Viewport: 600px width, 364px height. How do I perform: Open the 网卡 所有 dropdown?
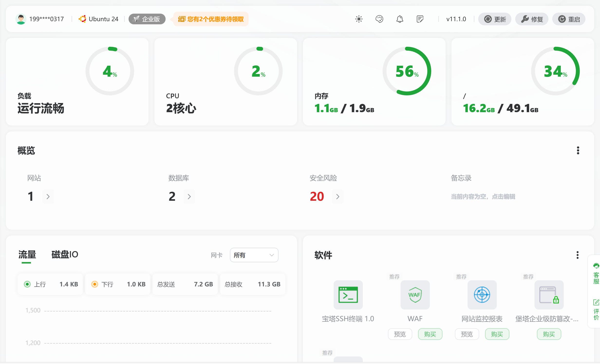pos(254,255)
